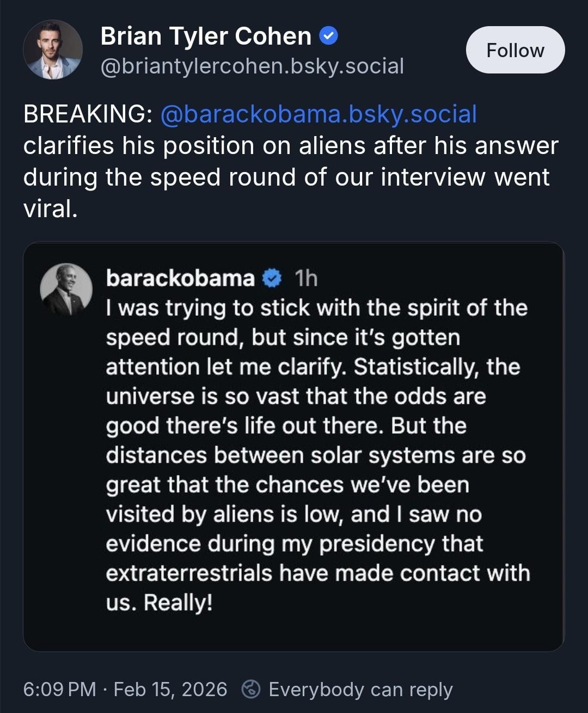The width and height of the screenshot is (588, 713).
Task: Open the Brian Tyler Cohen display name
Action: [x=206, y=36]
